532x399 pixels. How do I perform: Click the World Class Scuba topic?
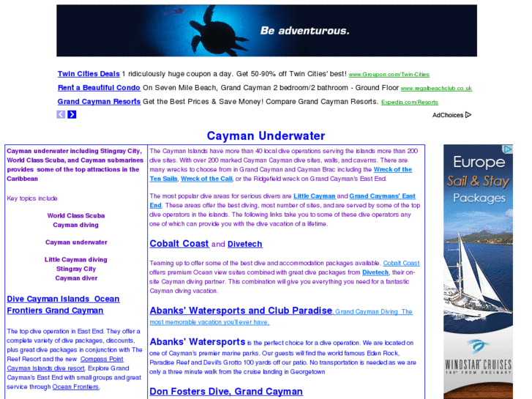click(76, 216)
